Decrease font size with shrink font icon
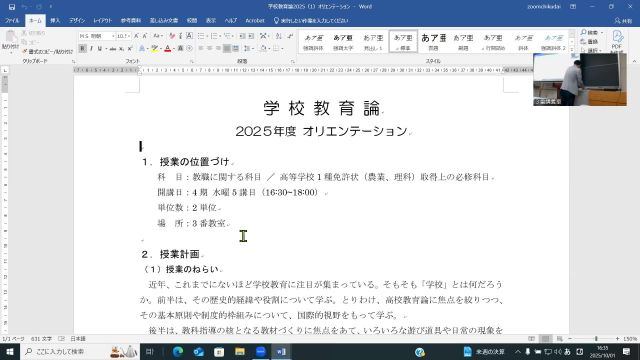The height and width of the screenshot is (360, 640). point(145,36)
